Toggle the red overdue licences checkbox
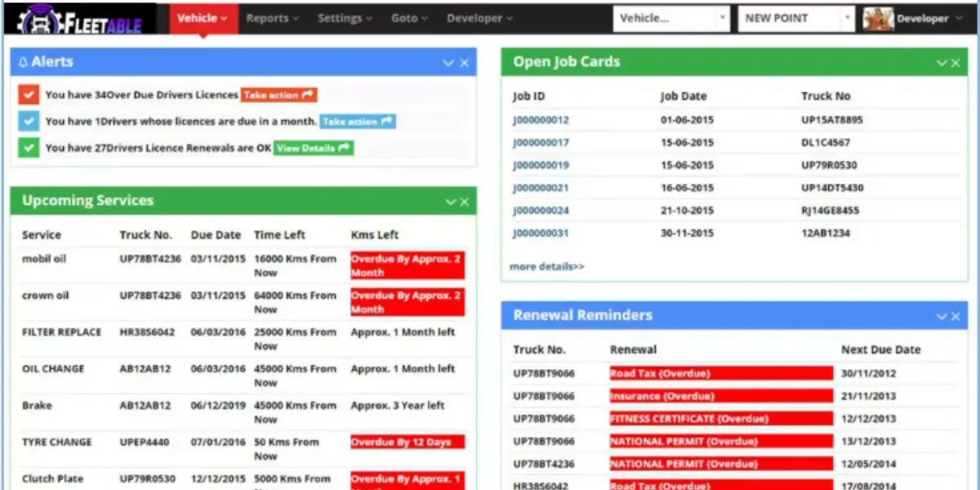 click(x=29, y=95)
